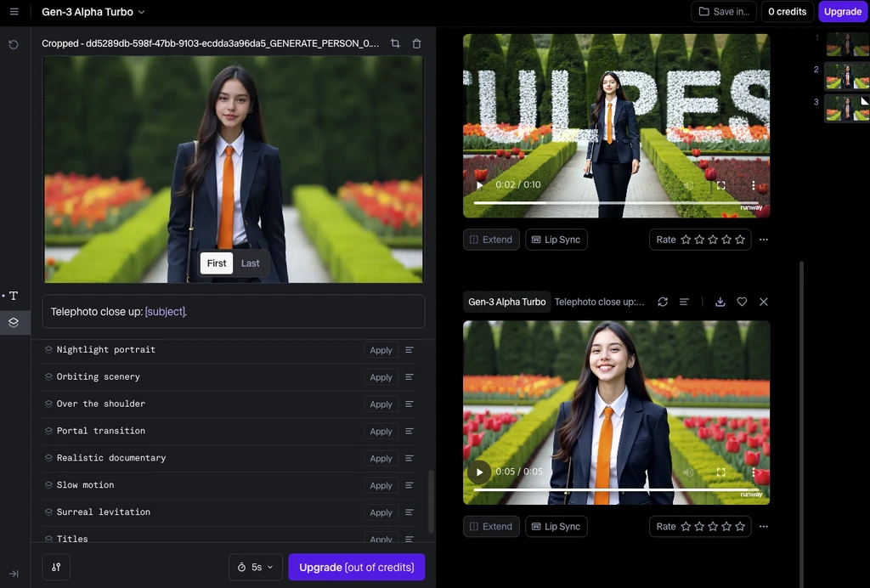Rate the top video five stars

click(x=740, y=240)
